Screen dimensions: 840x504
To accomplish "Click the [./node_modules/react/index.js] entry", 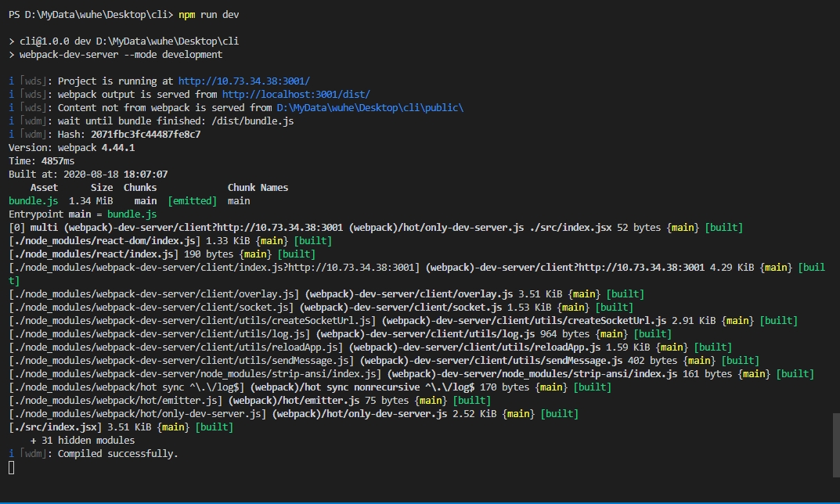I will [x=93, y=254].
